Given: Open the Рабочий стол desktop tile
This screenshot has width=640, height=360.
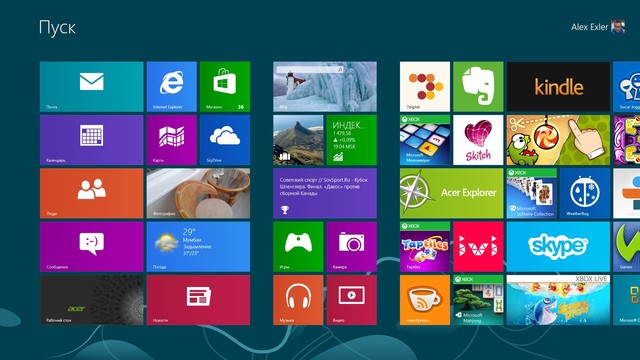Looking at the screenshot, I should pyautogui.click(x=91, y=300).
